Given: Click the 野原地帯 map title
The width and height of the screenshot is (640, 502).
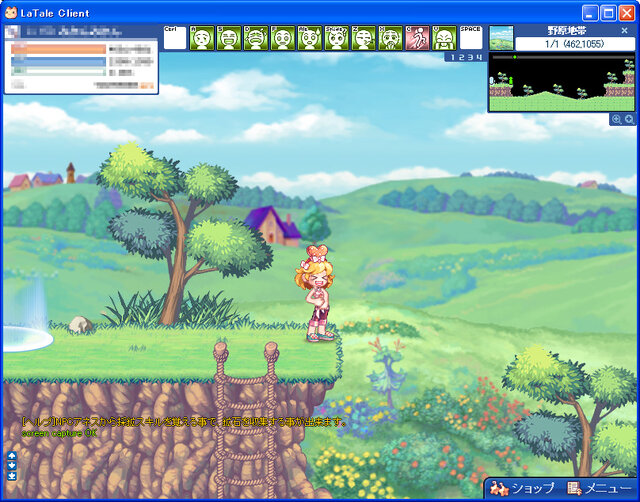Looking at the screenshot, I should tap(567, 31).
